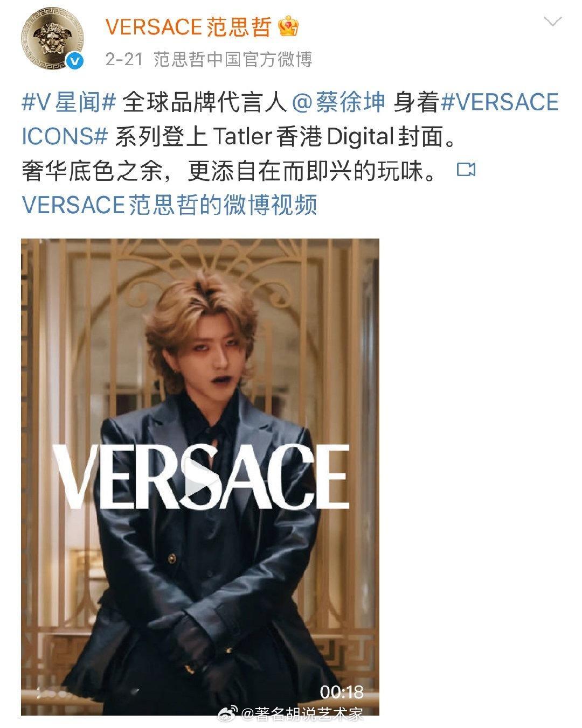Image resolution: width=582 pixels, height=728 pixels.
Task: Tap the large VERSACE overlay logo text
Action: click(200, 478)
